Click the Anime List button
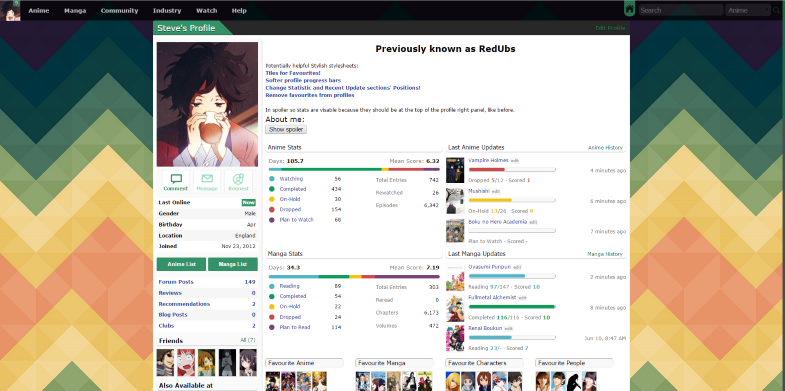The image size is (785, 391). 181,264
